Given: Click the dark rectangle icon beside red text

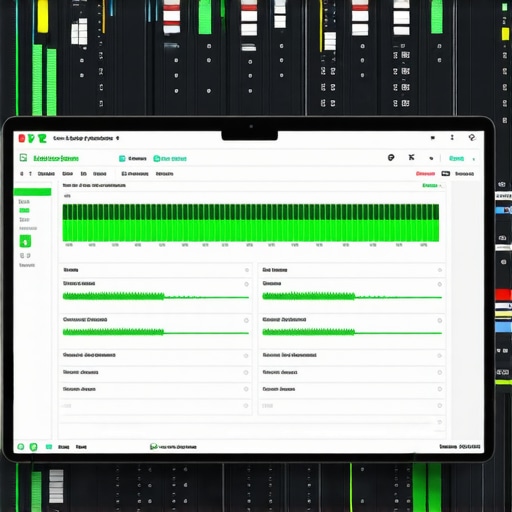Looking at the screenshot, I should click(446, 174).
